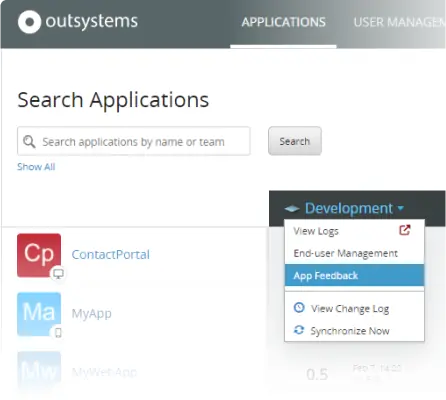Viewport: 446px width, 400px height.
Task: Open the Applications tab
Action: pyautogui.click(x=283, y=22)
